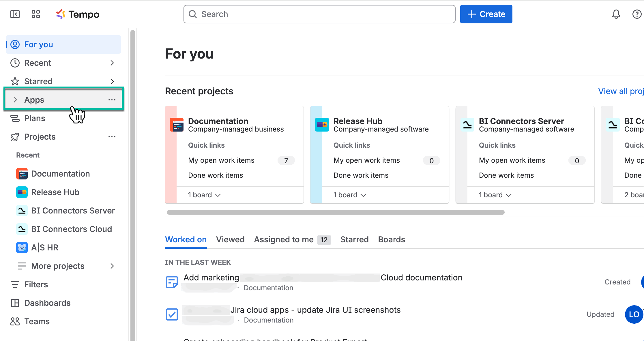Click the Create button
Screen dimensions: 644x341
click(x=486, y=14)
